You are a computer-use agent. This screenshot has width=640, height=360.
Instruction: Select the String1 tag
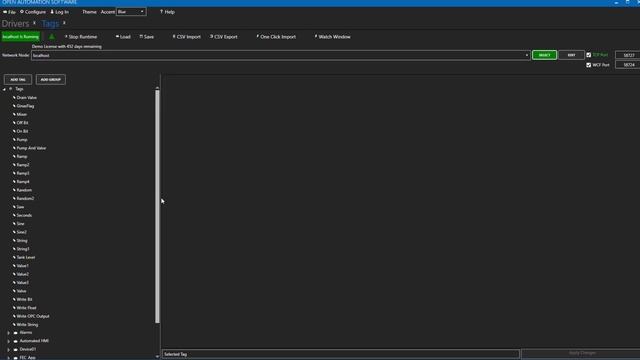coord(23,249)
